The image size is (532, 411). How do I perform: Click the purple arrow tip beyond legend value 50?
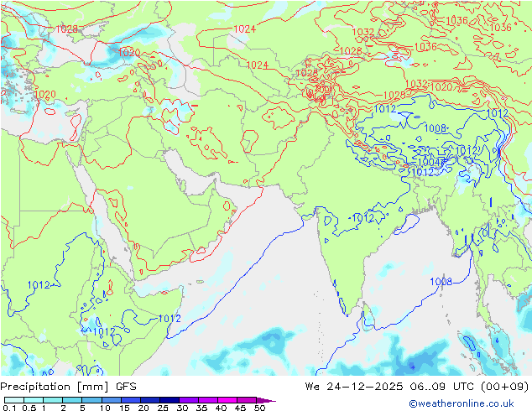(266, 400)
